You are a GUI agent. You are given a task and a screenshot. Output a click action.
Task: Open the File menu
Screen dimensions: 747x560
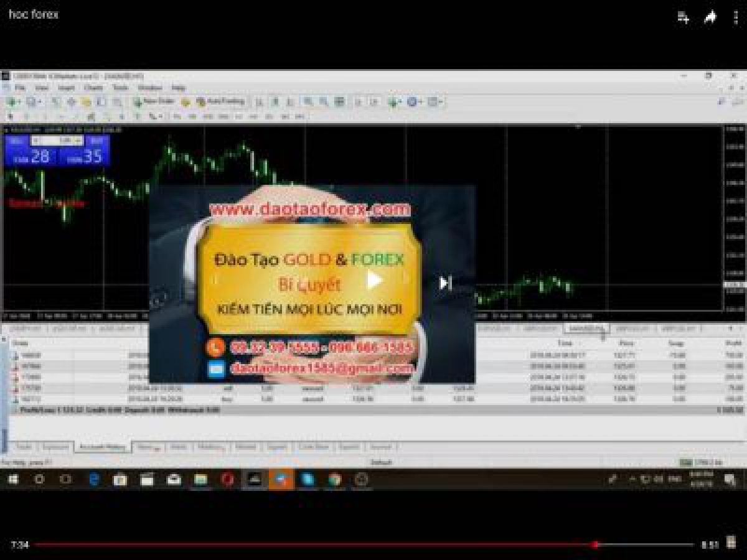20,88
